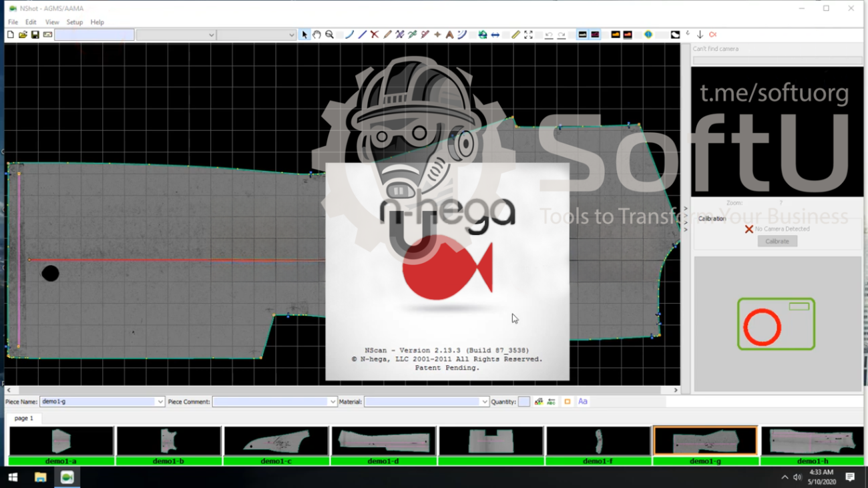Viewport: 868px width, 488px height.
Task: Open the second empty toolbar dropdown
Action: click(x=256, y=35)
